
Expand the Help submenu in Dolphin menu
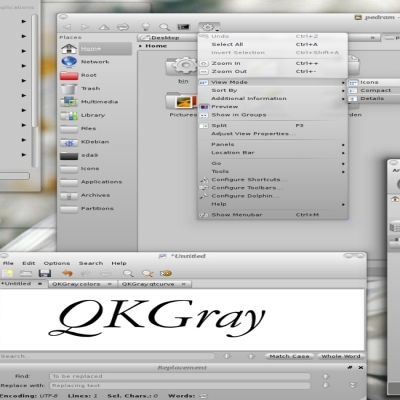273,204
